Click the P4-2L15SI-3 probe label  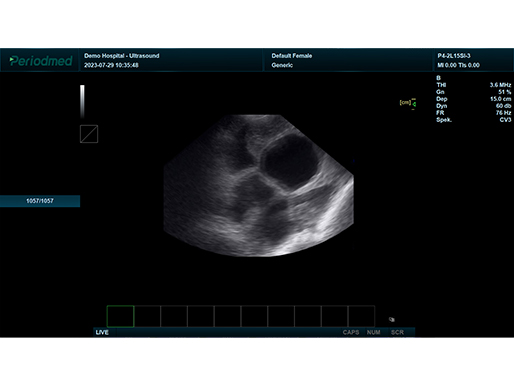[x=454, y=56]
